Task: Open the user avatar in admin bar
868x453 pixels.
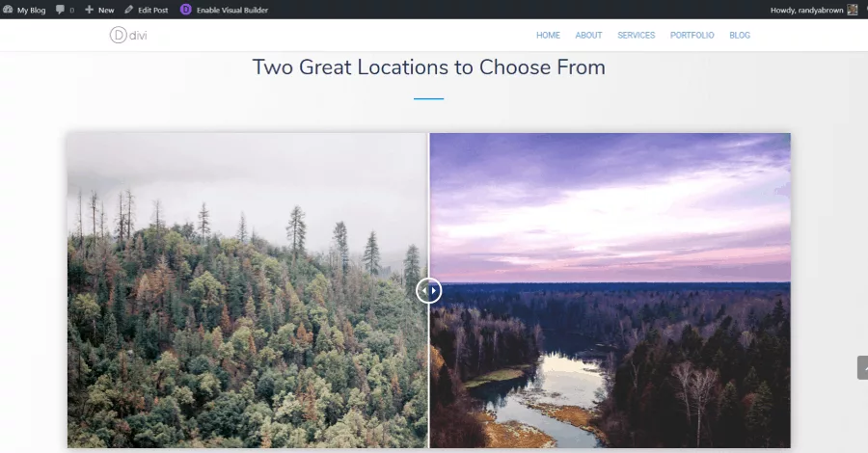Action: click(x=852, y=10)
